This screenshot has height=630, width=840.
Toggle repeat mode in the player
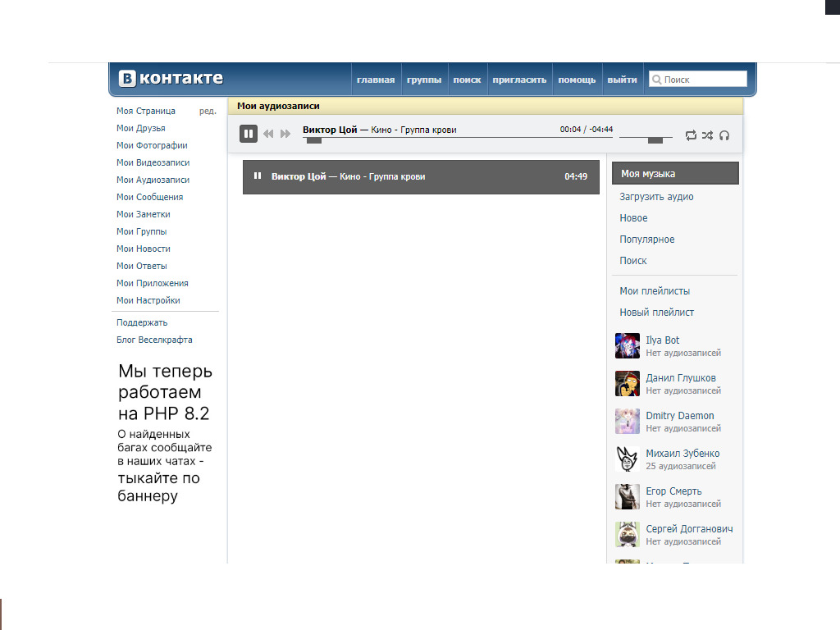click(691, 135)
